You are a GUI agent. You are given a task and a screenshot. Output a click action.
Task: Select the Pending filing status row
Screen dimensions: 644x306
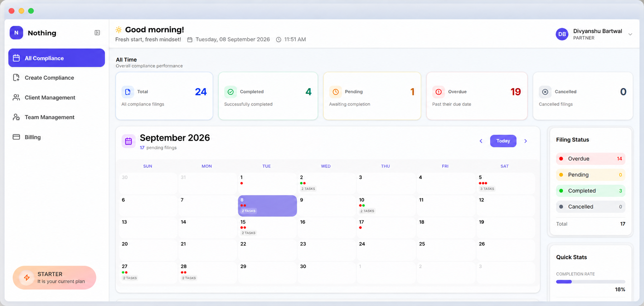591,175
